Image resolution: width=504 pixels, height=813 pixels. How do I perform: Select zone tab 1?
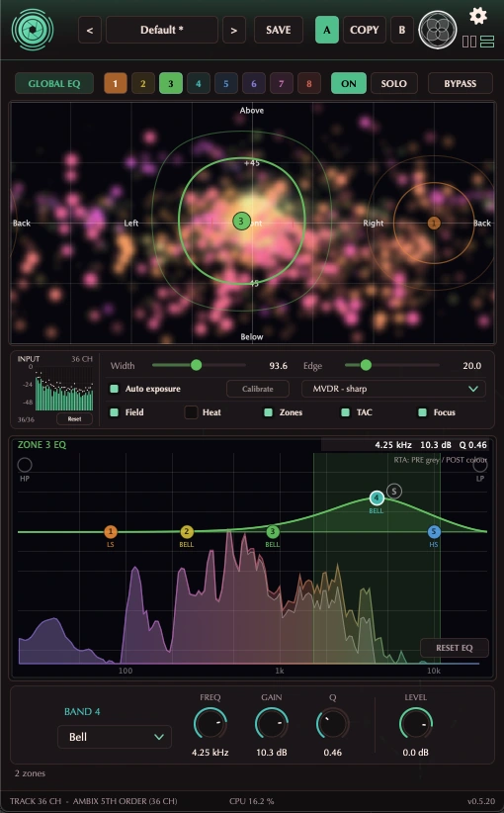click(115, 83)
